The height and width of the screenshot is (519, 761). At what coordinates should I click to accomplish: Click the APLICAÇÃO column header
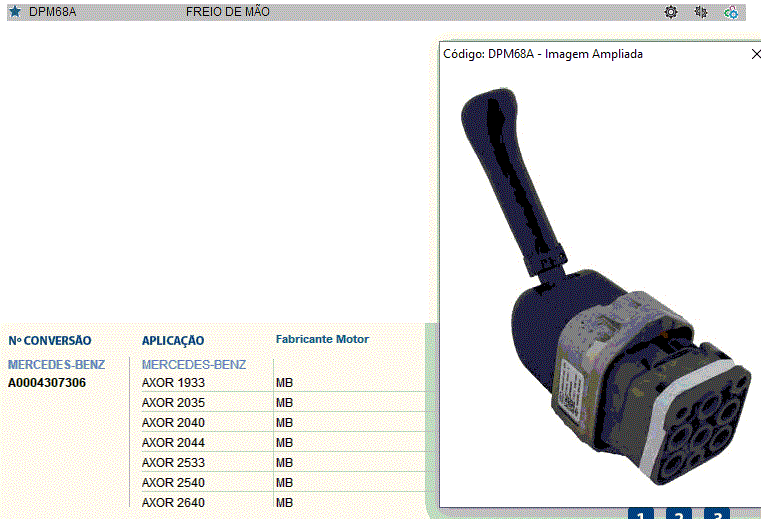point(173,341)
